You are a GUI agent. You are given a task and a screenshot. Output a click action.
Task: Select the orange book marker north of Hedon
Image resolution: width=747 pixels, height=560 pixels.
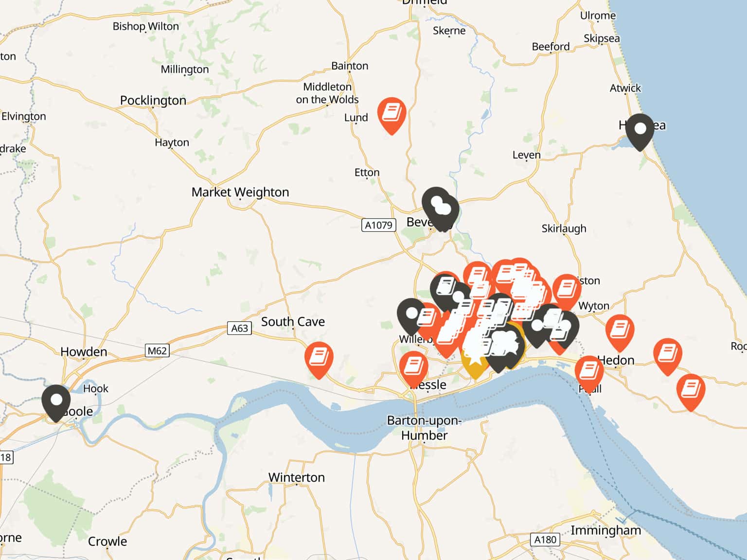pyautogui.click(x=620, y=332)
